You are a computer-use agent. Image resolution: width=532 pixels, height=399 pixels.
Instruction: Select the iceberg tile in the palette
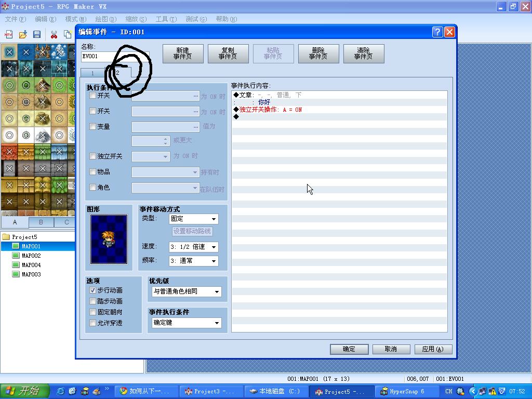pos(59,52)
